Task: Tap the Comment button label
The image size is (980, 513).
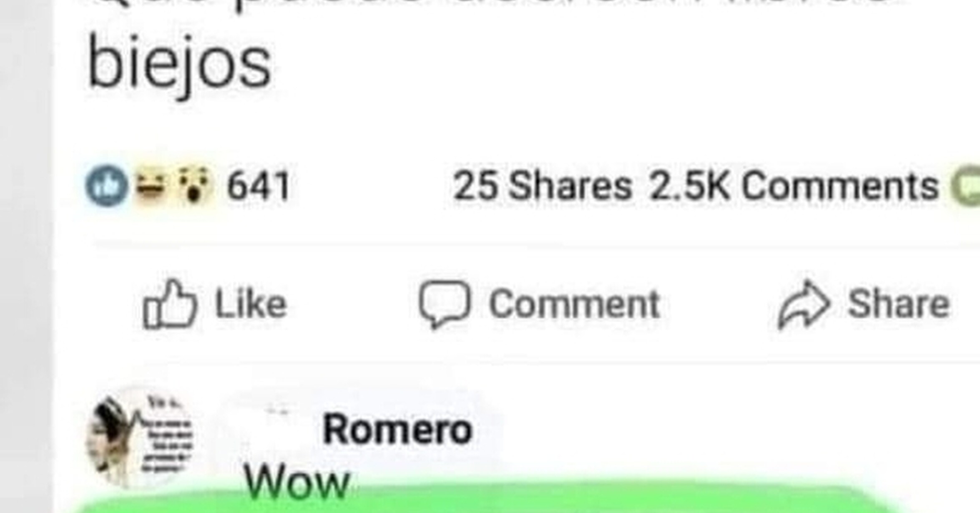Action: coord(575,304)
